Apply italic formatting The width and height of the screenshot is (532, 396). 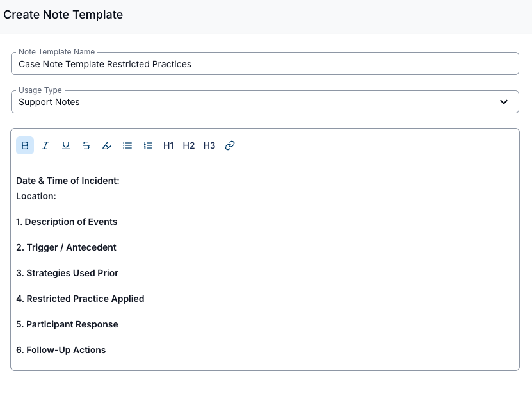coord(45,145)
